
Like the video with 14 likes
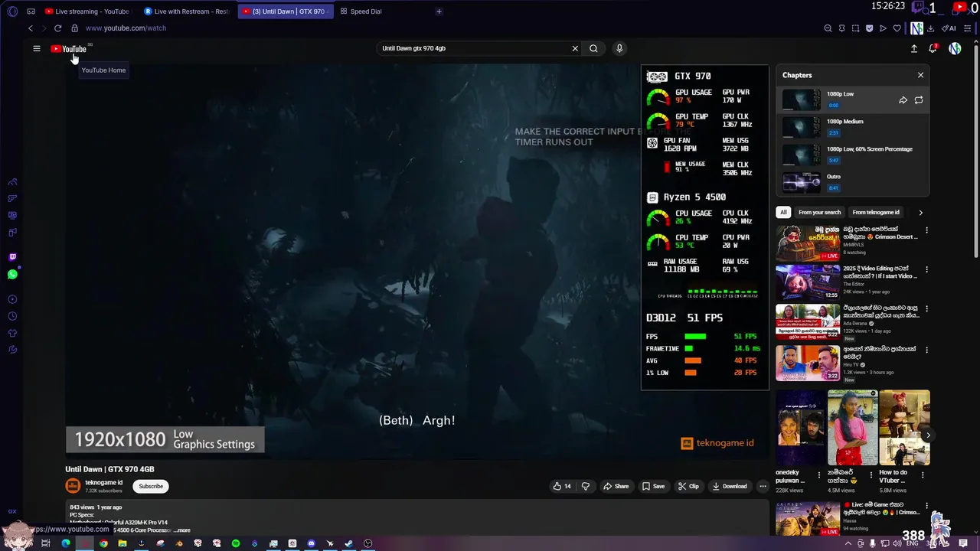(x=562, y=486)
